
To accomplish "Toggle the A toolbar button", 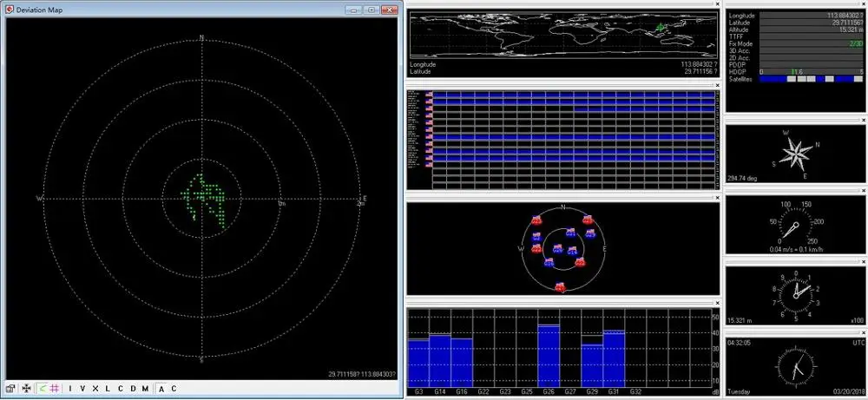I will 161,389.
